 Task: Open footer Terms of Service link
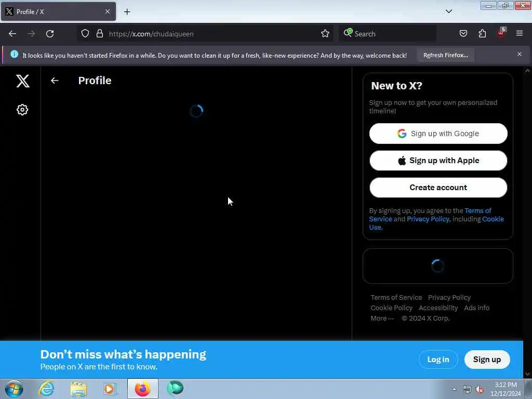click(x=396, y=298)
